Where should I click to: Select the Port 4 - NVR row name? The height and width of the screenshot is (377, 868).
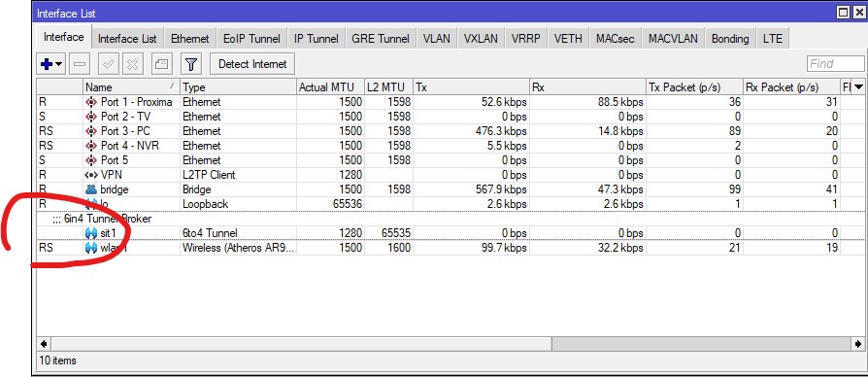129,146
